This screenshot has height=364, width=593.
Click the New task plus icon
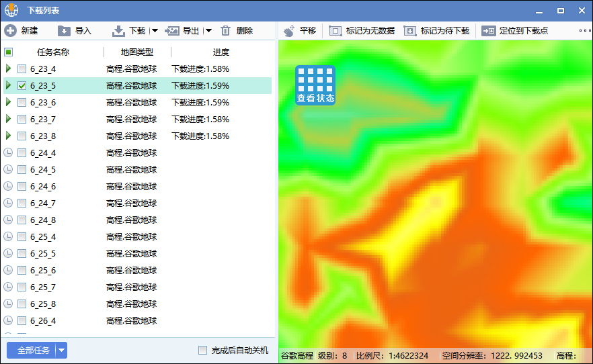(11, 31)
